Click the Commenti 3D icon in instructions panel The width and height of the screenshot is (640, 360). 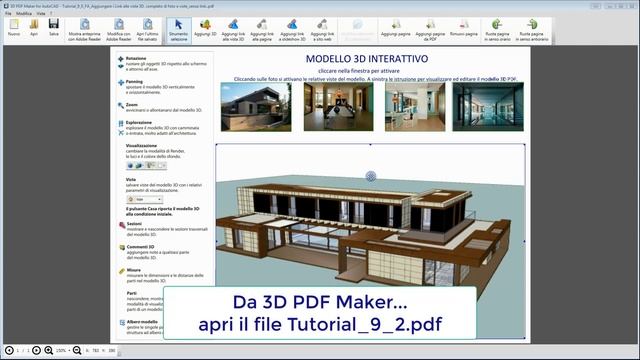[122, 247]
